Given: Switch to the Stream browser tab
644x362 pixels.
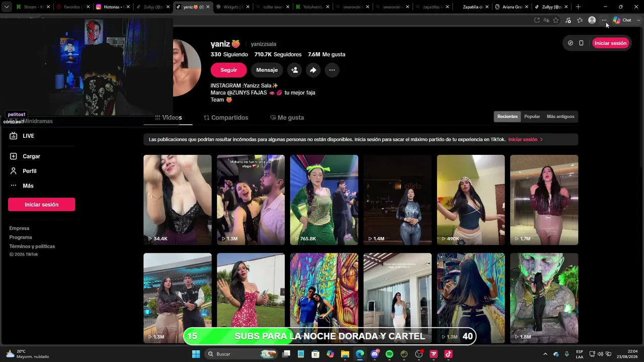Looking at the screenshot, I should click(x=33, y=7).
